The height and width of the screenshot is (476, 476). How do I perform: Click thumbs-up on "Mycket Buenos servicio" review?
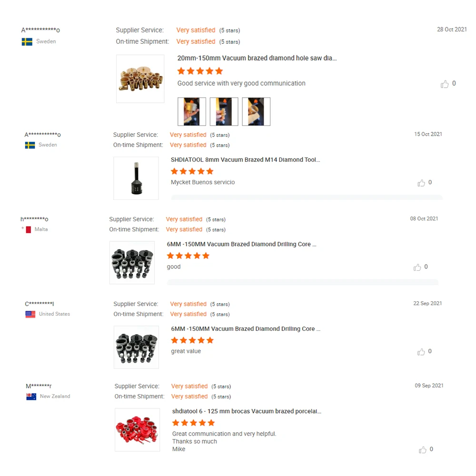pos(421,183)
